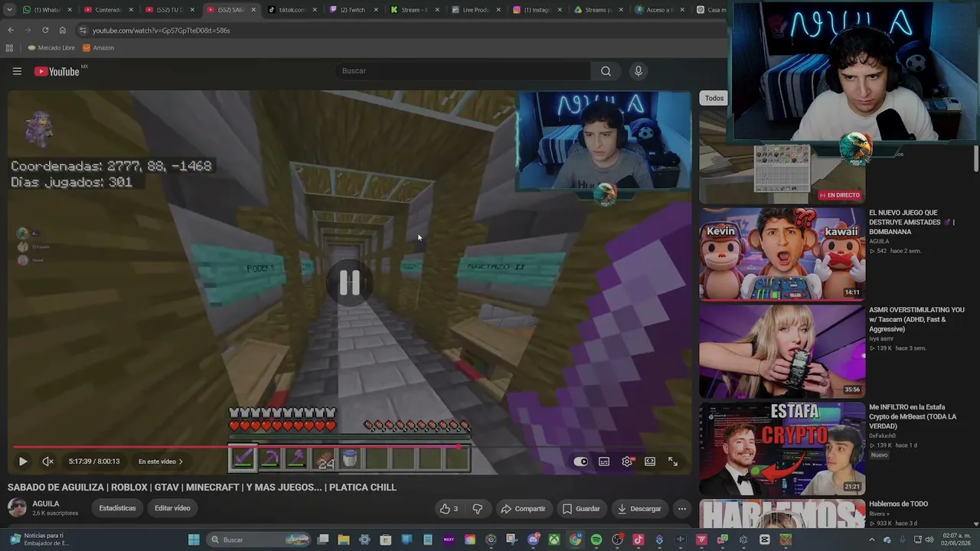
Task: Switch to the tiktok.com tab
Action: 292,10
